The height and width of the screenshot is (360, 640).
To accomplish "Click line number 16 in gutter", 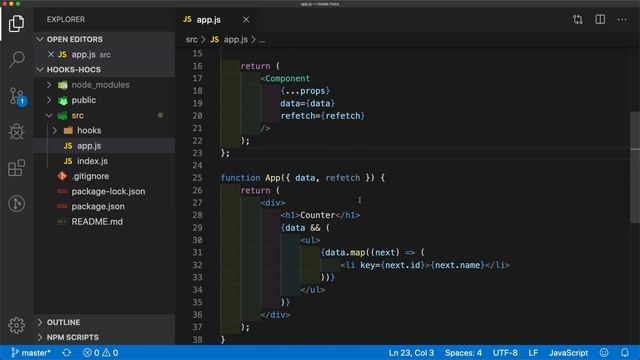I will tap(197, 66).
